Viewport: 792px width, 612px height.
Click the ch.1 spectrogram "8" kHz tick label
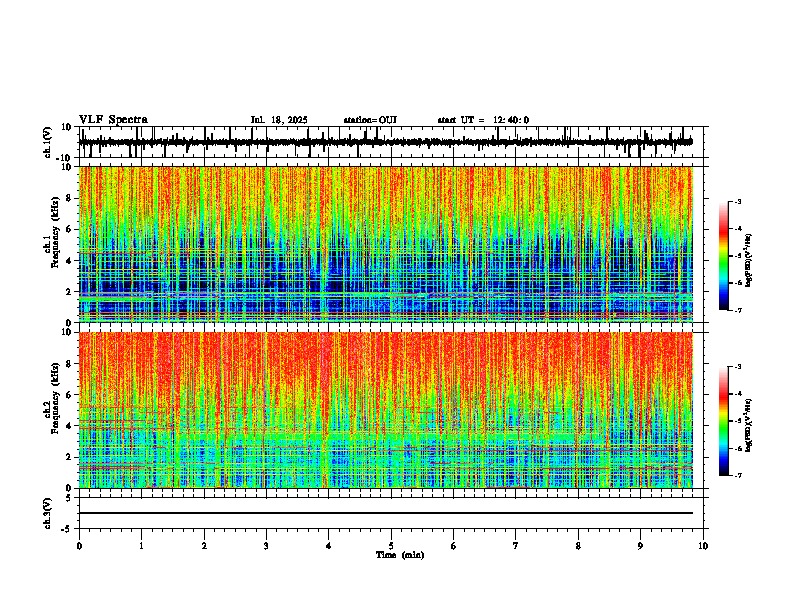[69, 198]
